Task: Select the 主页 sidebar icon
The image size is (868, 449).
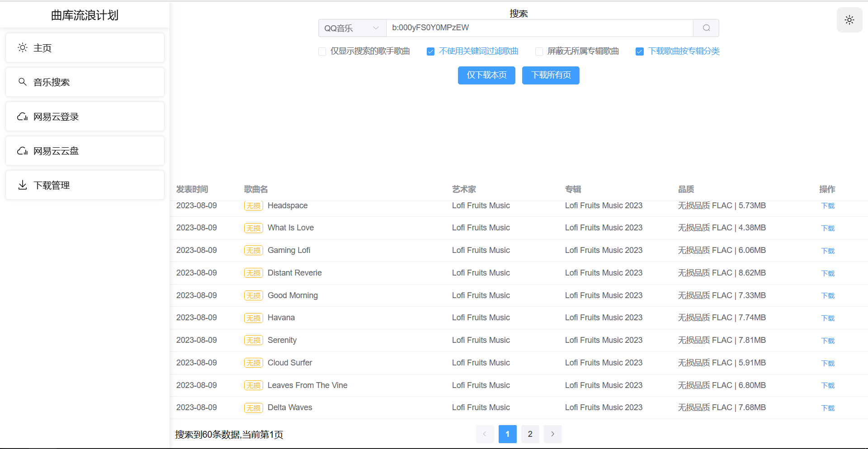Action: pos(22,47)
